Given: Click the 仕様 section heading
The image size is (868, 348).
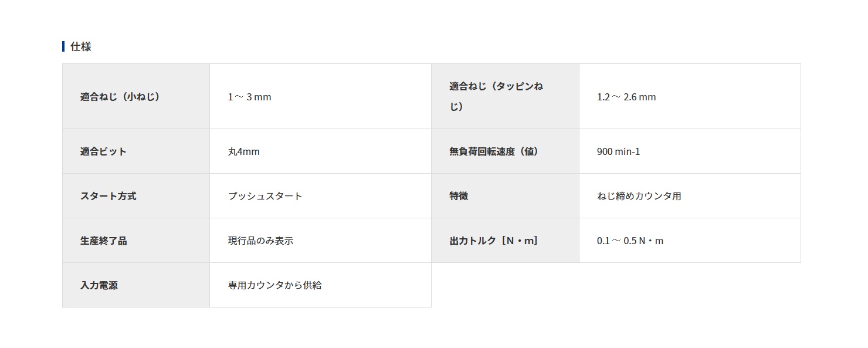Looking at the screenshot, I should pyautogui.click(x=81, y=46).
